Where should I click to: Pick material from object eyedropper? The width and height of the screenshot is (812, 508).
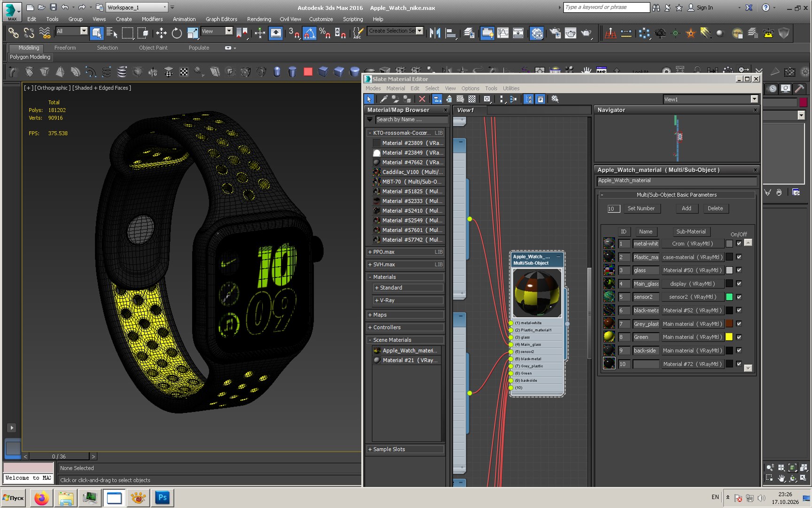(384, 99)
